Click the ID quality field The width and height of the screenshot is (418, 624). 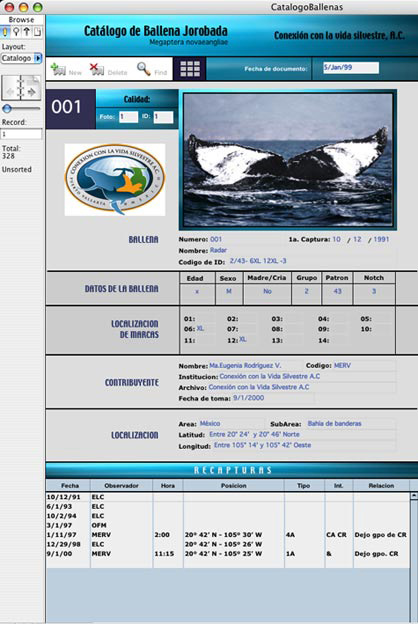pos(163,117)
